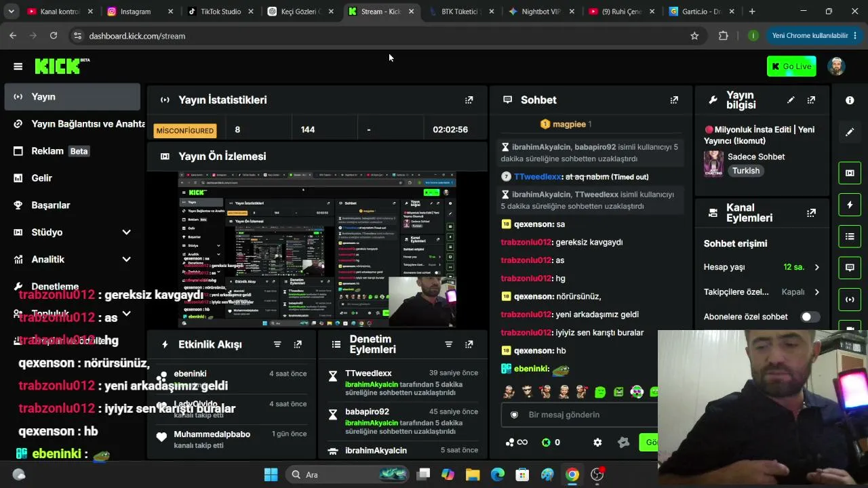Toggle the broadcast stats widget in the right rail
The height and width of the screenshot is (488, 868).
tap(850, 299)
